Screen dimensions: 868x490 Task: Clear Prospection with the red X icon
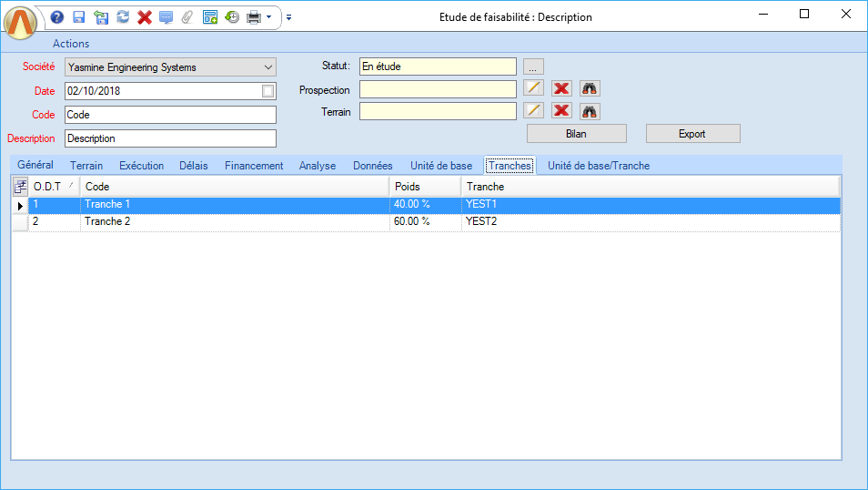(561, 88)
